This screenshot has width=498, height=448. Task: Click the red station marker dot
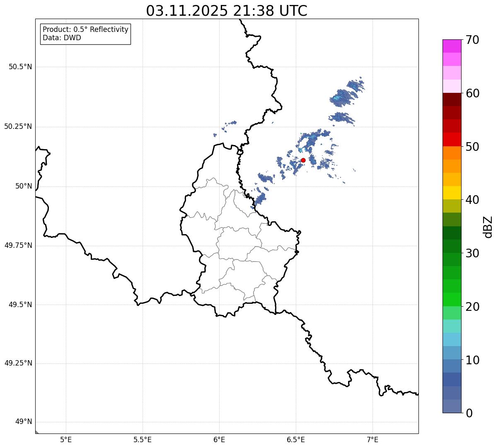303,160
